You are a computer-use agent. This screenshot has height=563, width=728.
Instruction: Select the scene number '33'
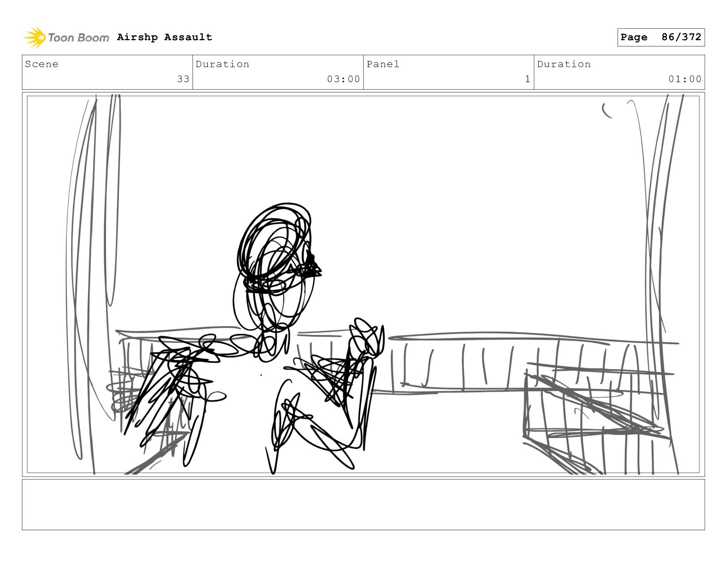click(183, 79)
